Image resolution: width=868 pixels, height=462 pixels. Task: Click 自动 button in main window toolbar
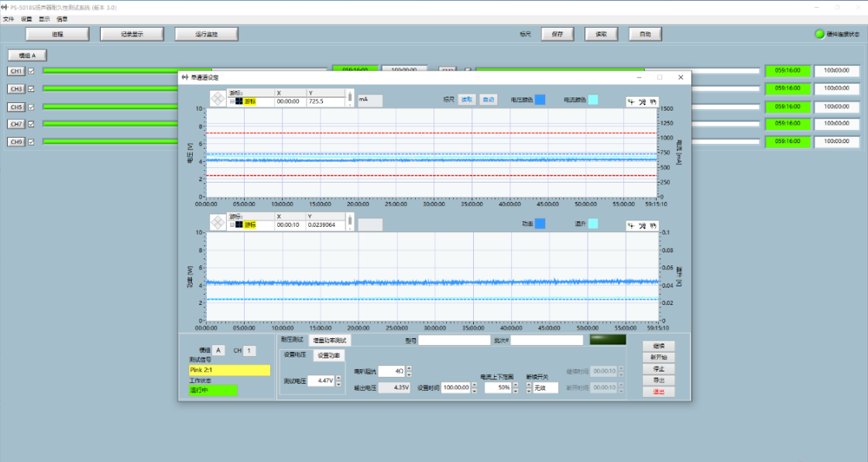pos(646,34)
